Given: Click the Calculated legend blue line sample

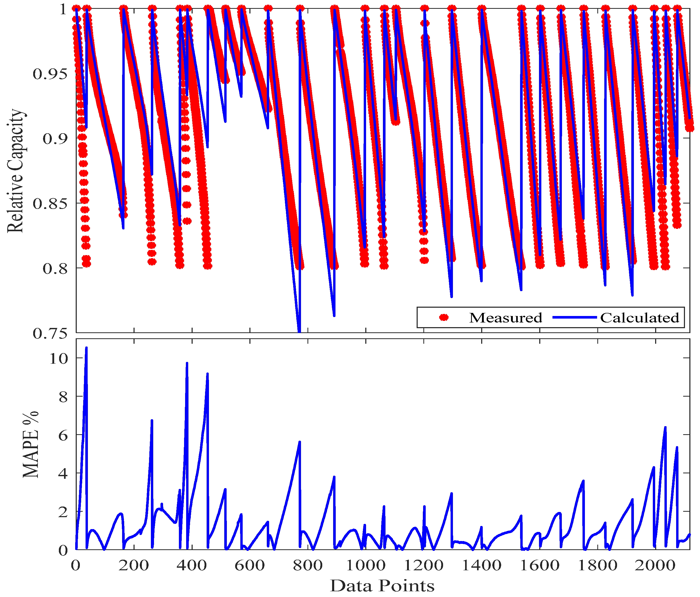Looking at the screenshot, I should (x=574, y=317).
